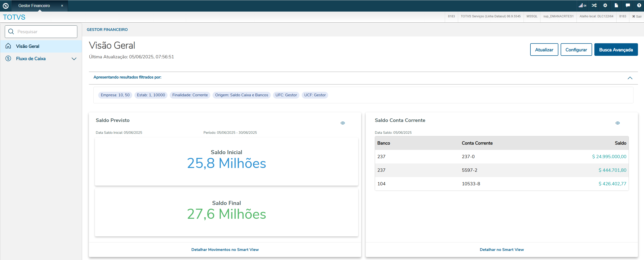Click the house icon beside Visão Geral
The height and width of the screenshot is (260, 644).
[8, 46]
